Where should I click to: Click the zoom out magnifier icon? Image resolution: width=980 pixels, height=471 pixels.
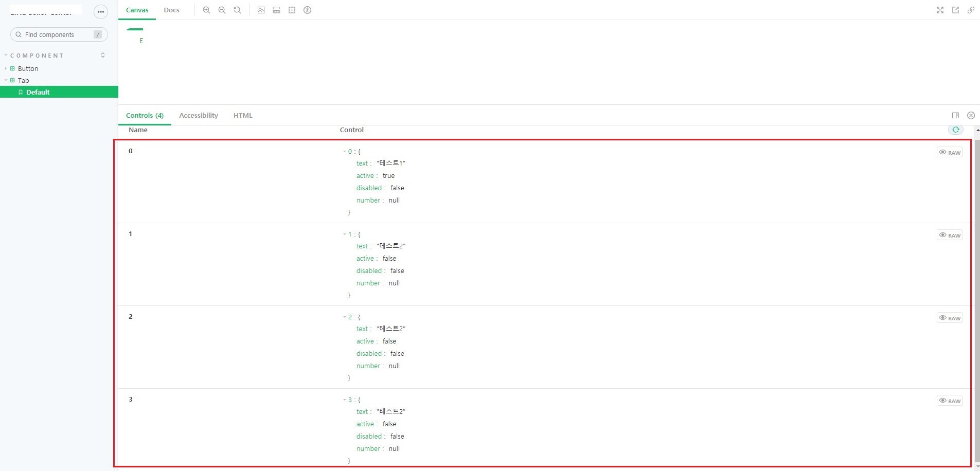point(222,10)
